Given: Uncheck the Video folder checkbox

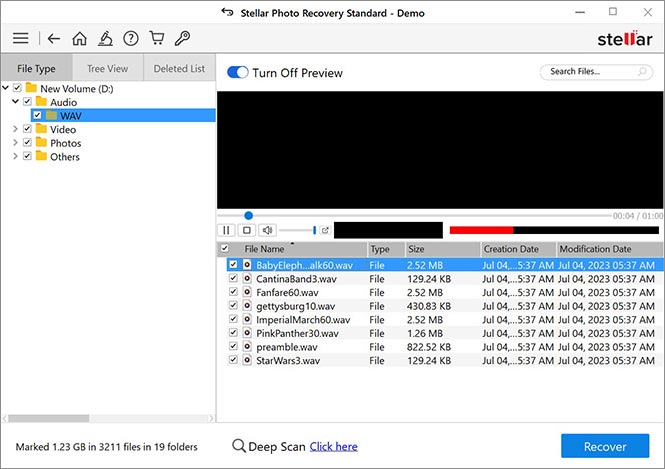Looking at the screenshot, I should (27, 128).
